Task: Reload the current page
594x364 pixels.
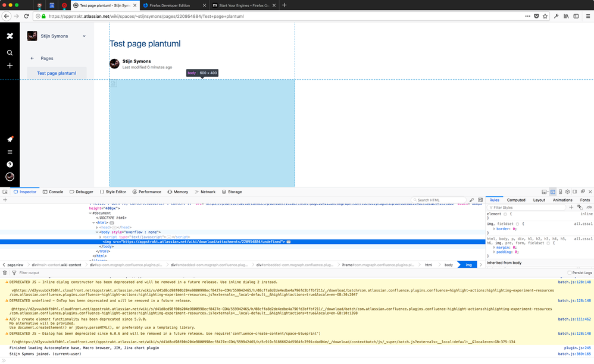Action: tap(26, 16)
